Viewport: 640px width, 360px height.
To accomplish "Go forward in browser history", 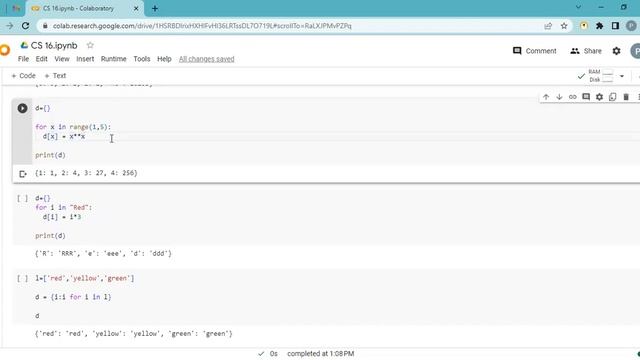I will click(x=9, y=26).
